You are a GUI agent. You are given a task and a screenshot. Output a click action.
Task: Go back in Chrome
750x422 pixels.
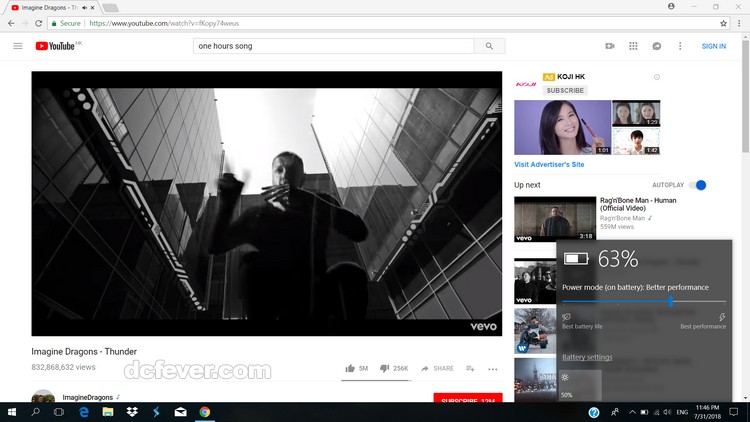pyautogui.click(x=11, y=23)
